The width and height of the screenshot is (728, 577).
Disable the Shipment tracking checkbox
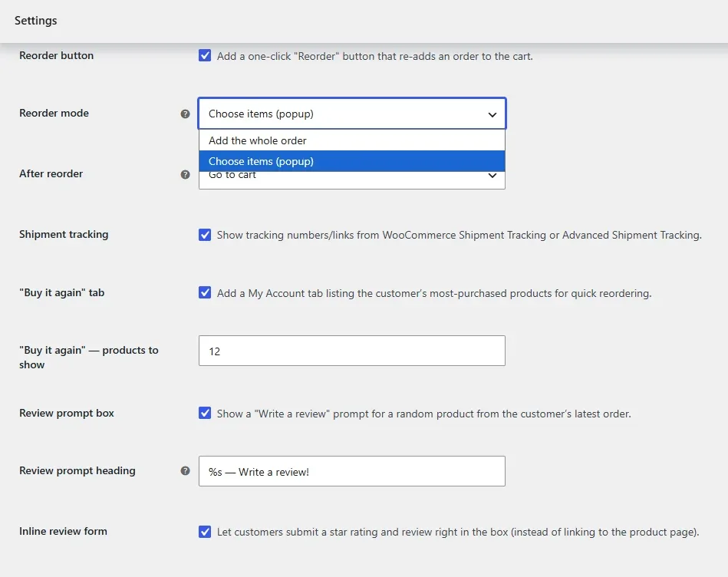coord(205,235)
